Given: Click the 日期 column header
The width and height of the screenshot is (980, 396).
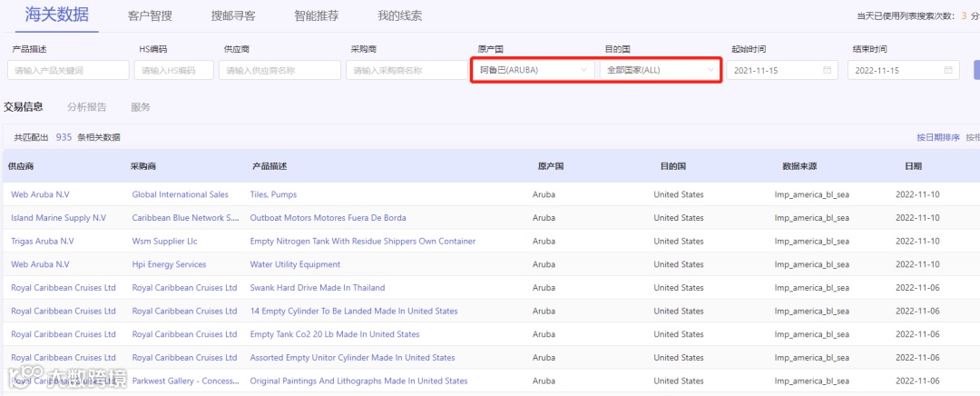Looking at the screenshot, I should 913,166.
